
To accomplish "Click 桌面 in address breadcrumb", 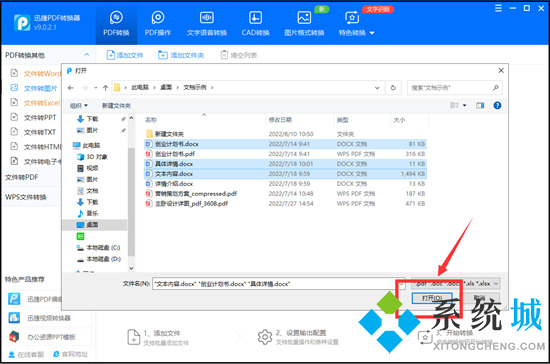I will 166,87.
